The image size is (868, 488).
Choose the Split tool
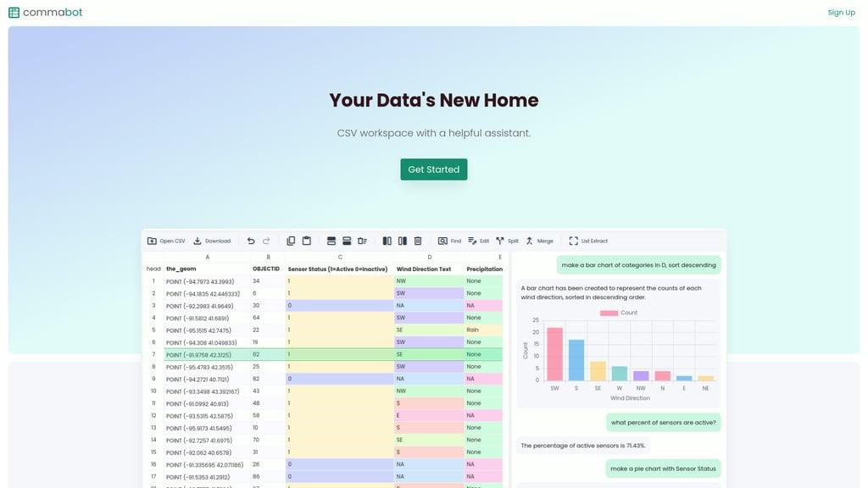coord(507,241)
